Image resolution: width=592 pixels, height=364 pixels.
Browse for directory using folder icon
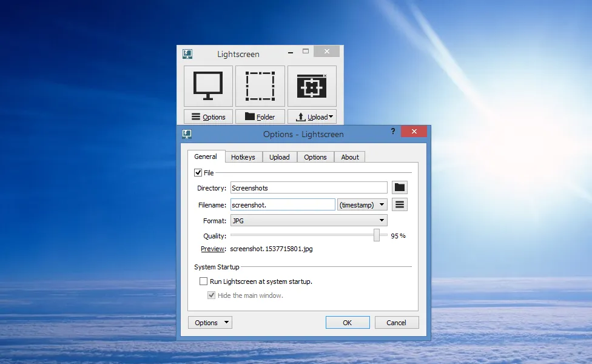coord(399,188)
